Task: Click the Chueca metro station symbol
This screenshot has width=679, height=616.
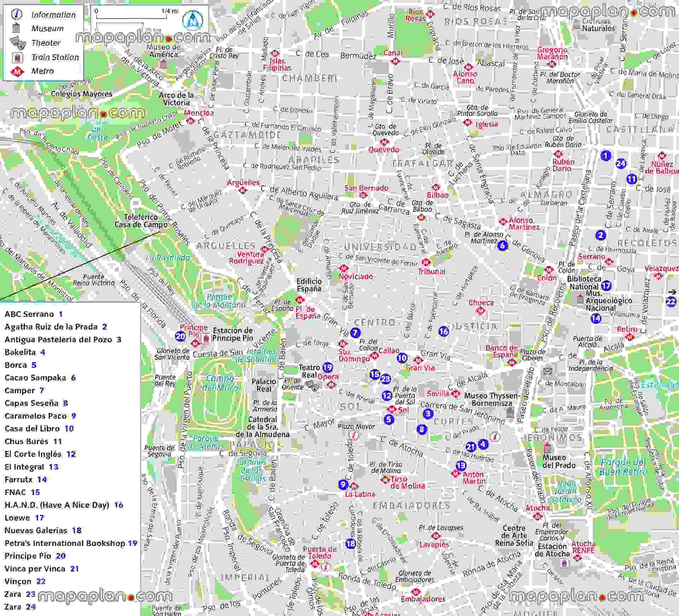Action: point(480,311)
